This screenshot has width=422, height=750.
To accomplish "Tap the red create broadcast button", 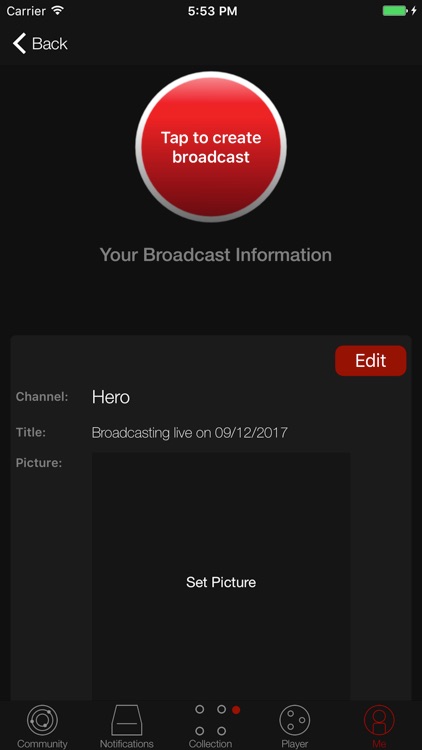I will coord(211,147).
